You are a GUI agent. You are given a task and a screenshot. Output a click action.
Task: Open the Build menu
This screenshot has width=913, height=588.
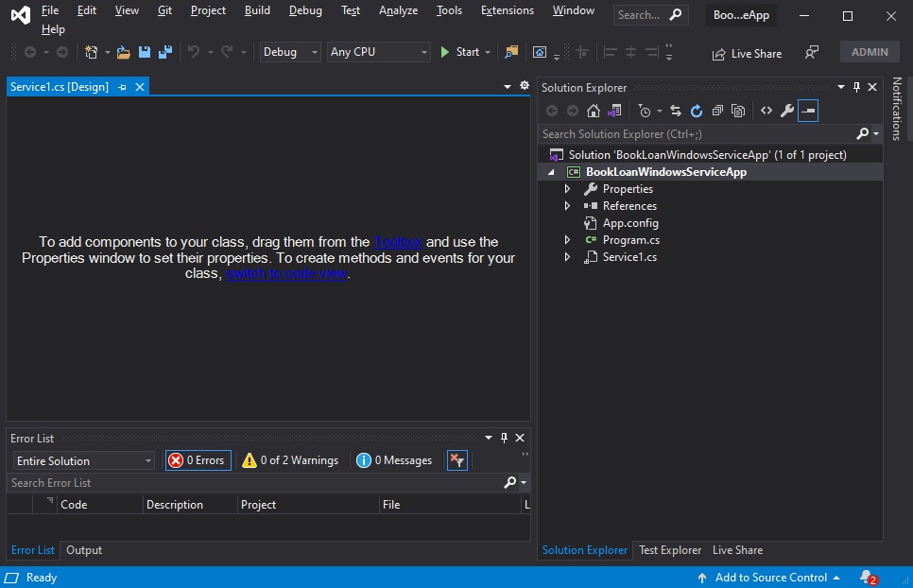(x=257, y=10)
